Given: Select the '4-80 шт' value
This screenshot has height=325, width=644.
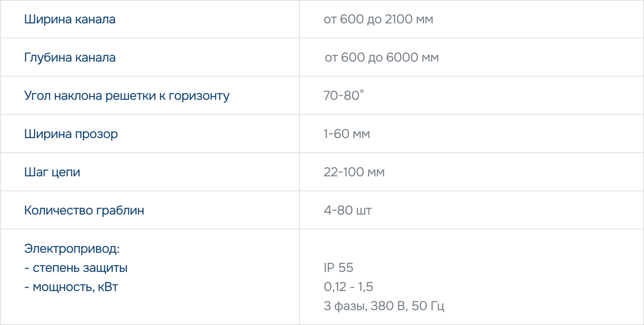Looking at the screenshot, I should pos(348,210).
